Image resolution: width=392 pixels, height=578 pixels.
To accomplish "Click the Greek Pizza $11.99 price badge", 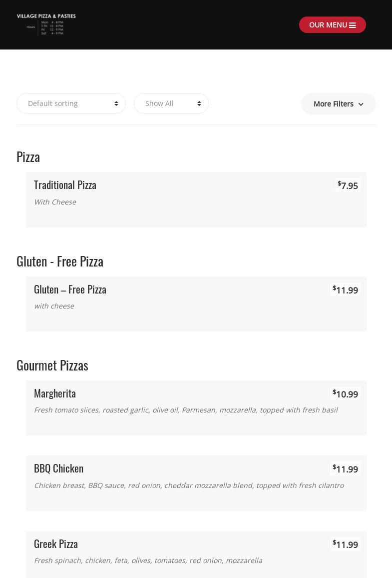I will click(x=345, y=544).
